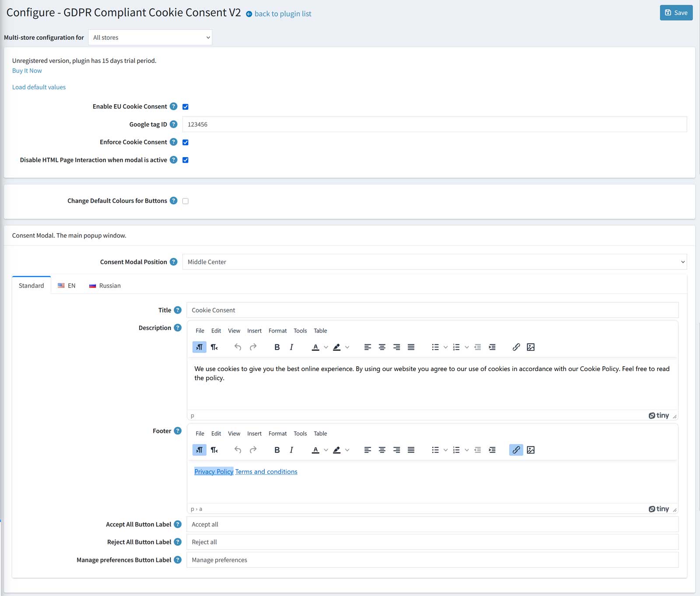Switch to the EN language tab

pyautogui.click(x=66, y=285)
